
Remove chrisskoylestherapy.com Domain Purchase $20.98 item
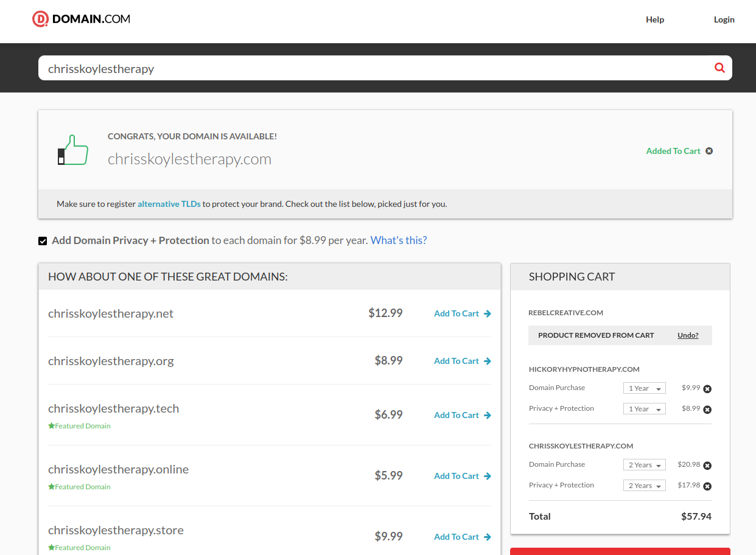click(707, 466)
